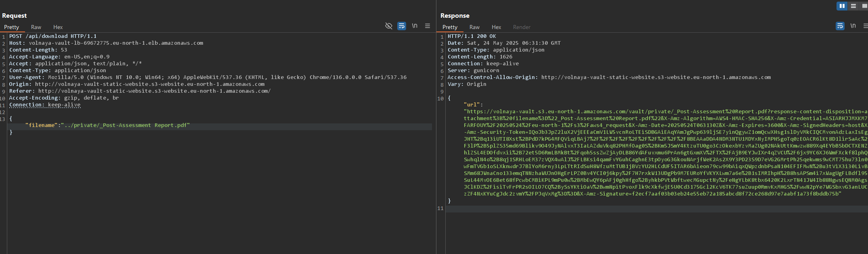Switch to Pretty tab in Response panel
Image resolution: width=868 pixels, height=254 pixels.
pos(450,27)
